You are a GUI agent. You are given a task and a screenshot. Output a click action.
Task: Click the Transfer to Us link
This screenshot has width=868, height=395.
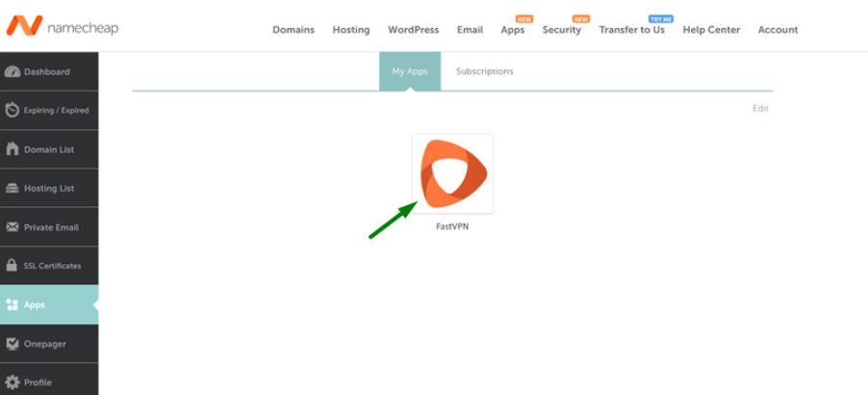click(631, 30)
